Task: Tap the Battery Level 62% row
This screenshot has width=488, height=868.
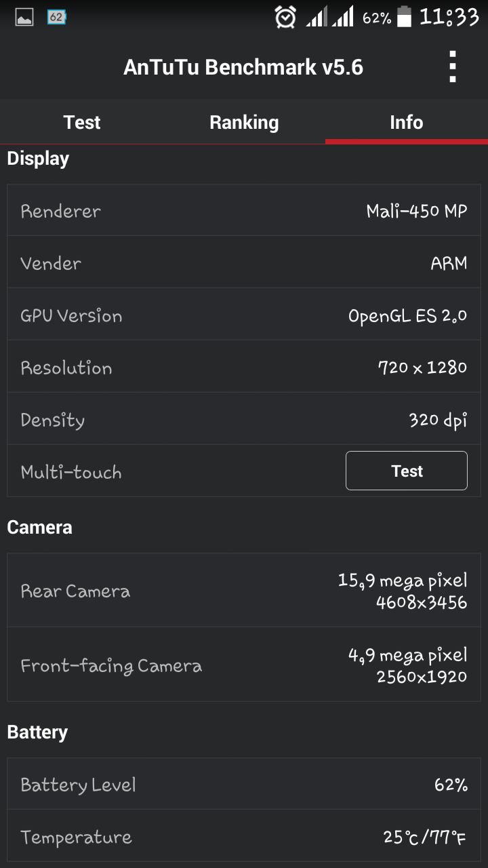Action: pos(244,785)
